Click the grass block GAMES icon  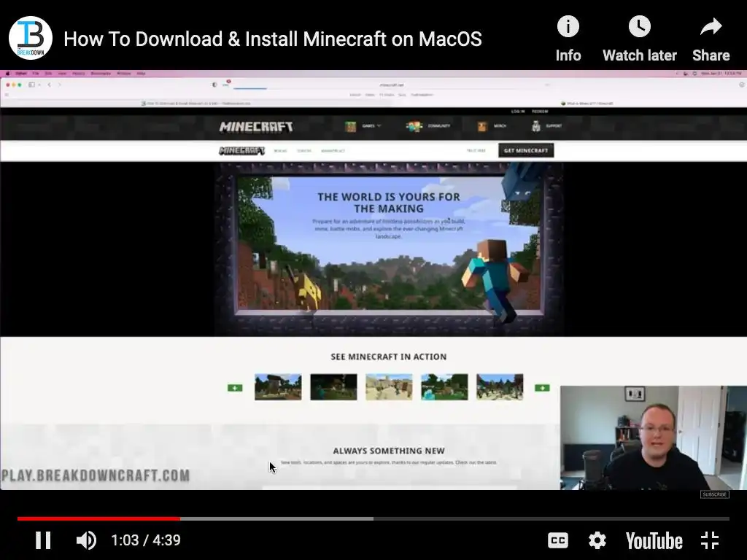point(351,126)
